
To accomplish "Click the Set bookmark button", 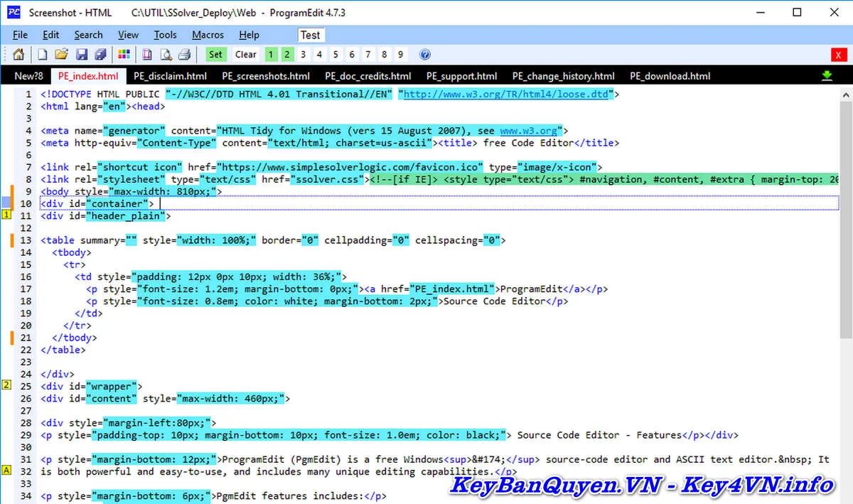I will (215, 55).
